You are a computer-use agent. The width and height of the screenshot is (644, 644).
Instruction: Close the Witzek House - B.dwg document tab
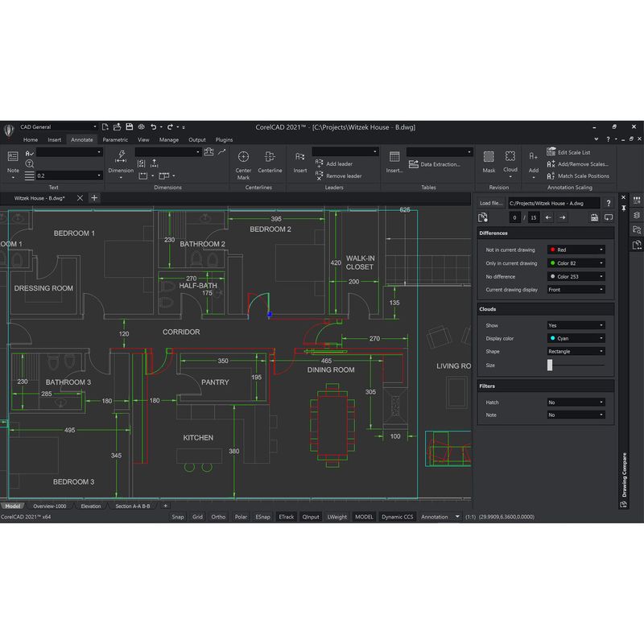[80, 198]
